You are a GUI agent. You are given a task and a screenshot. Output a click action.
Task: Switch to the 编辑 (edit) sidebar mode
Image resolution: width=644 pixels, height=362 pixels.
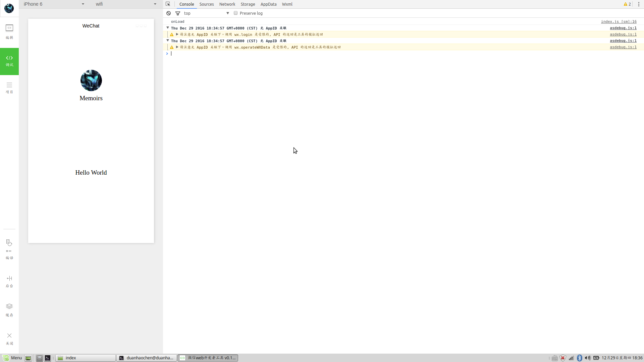(x=9, y=32)
